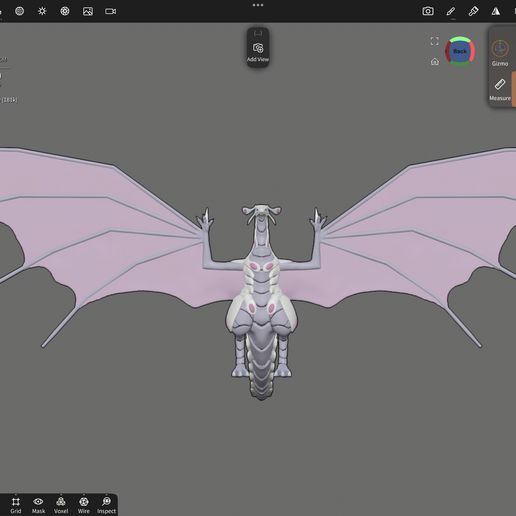Open the background image settings
516x516 pixels.
[x=88, y=11]
